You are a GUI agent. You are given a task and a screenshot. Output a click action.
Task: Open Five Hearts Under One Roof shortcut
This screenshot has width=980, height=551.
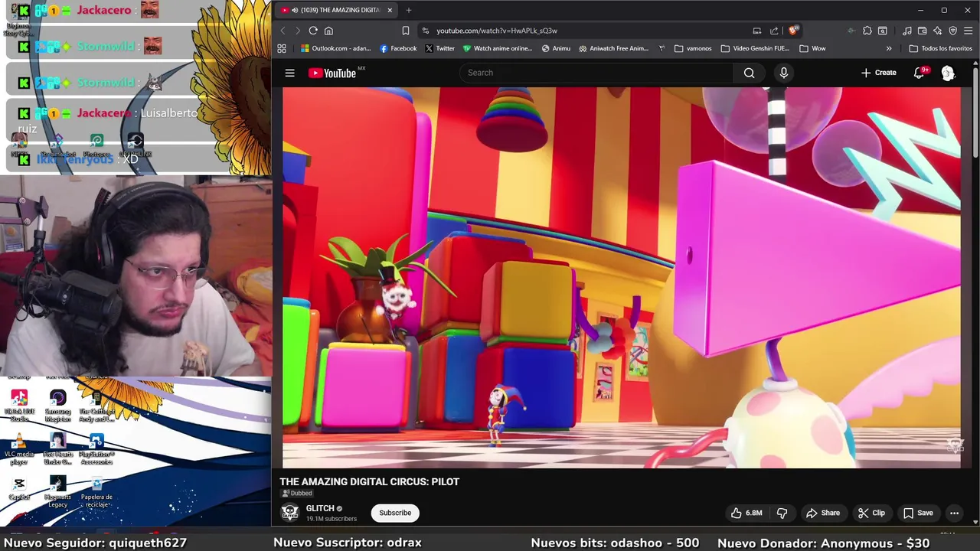tap(57, 449)
